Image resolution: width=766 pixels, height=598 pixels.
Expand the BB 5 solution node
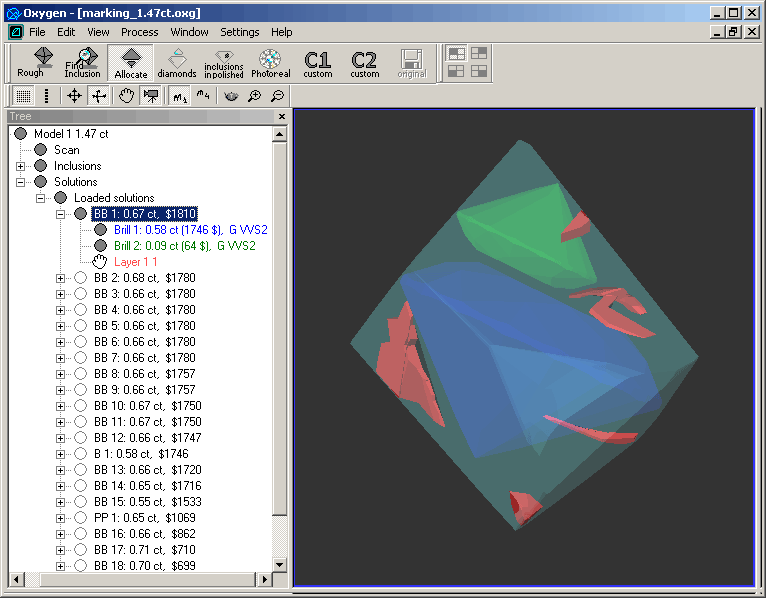click(x=61, y=326)
